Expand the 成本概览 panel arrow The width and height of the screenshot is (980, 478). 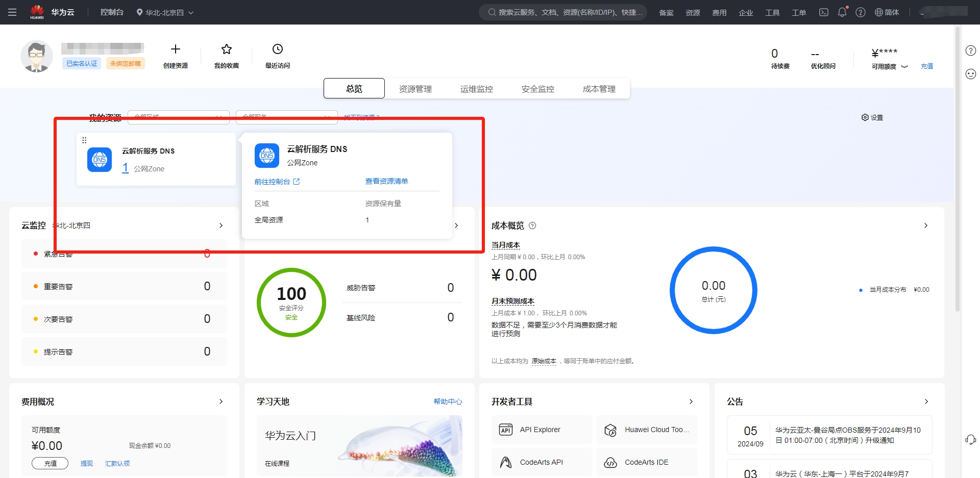[x=926, y=225]
